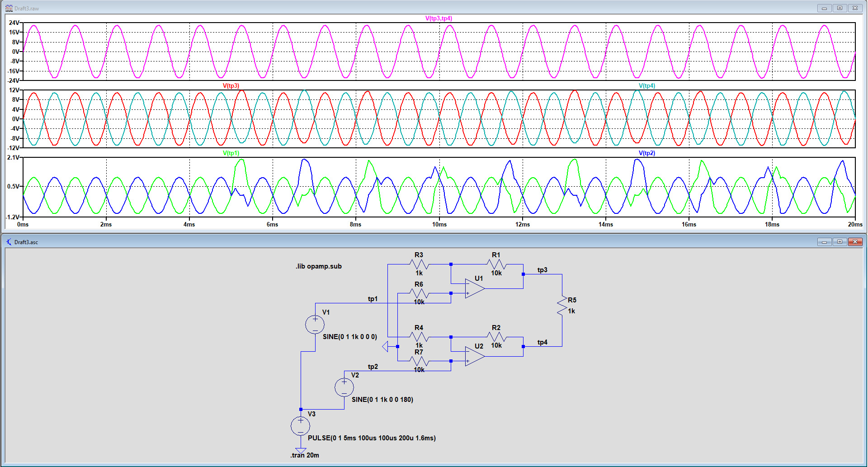
Task: Click the 12V axis label on middle plot
Action: (x=14, y=90)
